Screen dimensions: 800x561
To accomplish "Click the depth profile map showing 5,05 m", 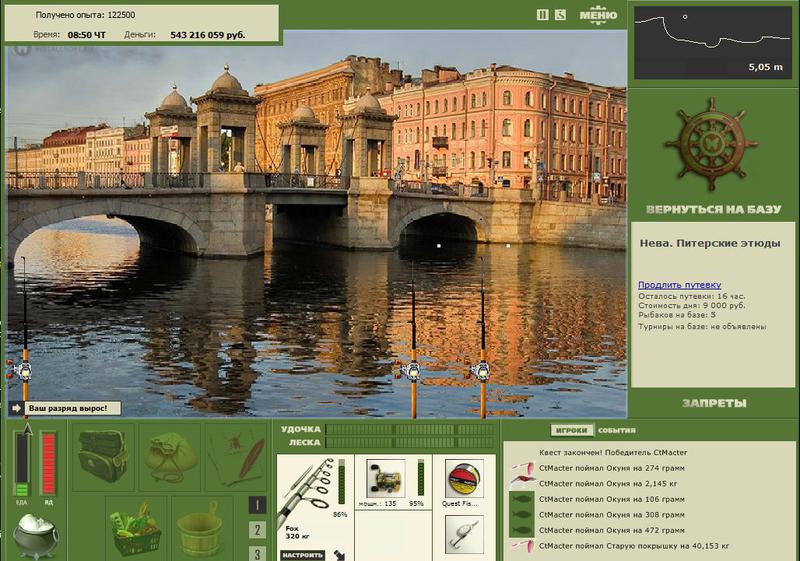I will pyautogui.click(x=712, y=43).
